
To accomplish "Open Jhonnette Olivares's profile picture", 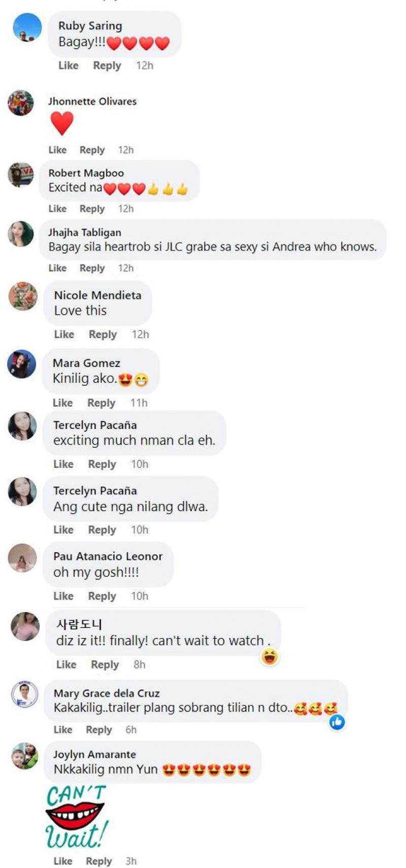I will click(x=21, y=103).
